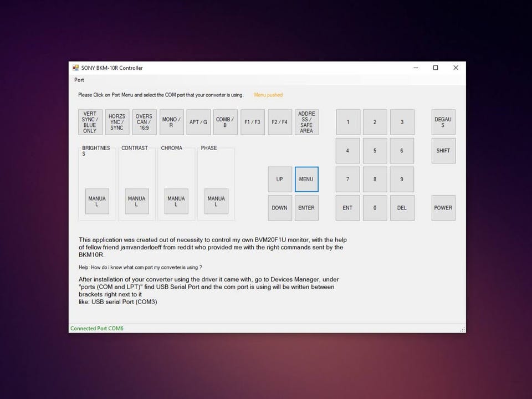Click the MANUAL button under CHROMA
The height and width of the screenshot is (399, 532).
click(x=176, y=201)
